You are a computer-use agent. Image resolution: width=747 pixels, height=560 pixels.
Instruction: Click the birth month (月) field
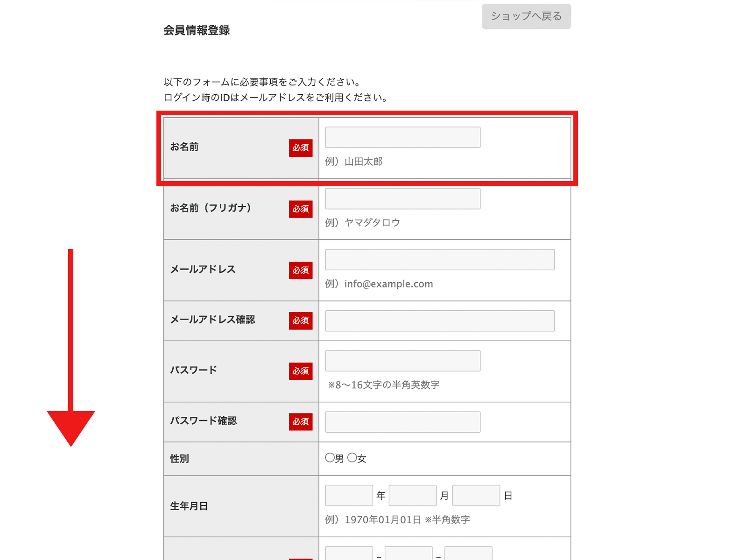[412, 496]
